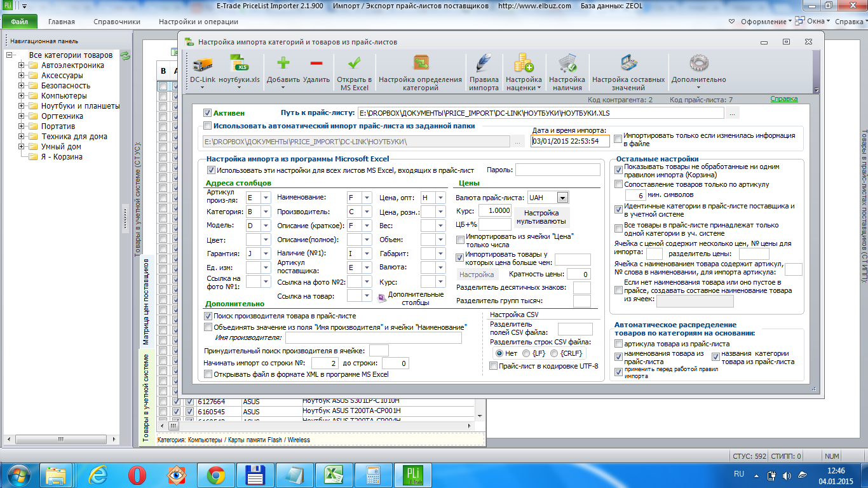Open the Excel taskbar icon
The height and width of the screenshot is (488, 868).
[x=333, y=475]
